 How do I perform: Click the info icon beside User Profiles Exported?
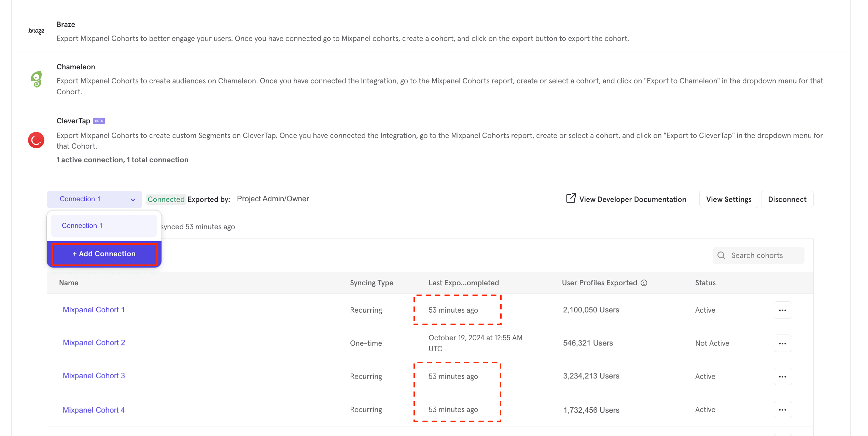pos(644,283)
